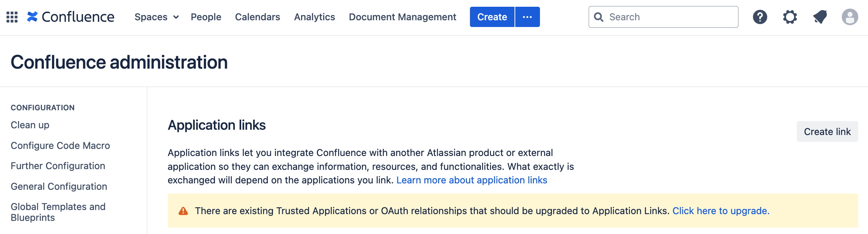Click the Confluence logo

point(71,17)
